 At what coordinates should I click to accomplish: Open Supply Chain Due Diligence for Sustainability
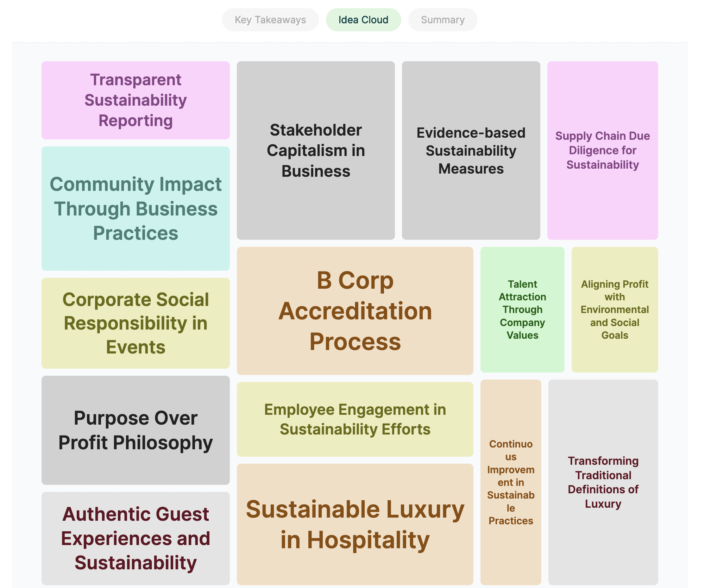coord(603,150)
